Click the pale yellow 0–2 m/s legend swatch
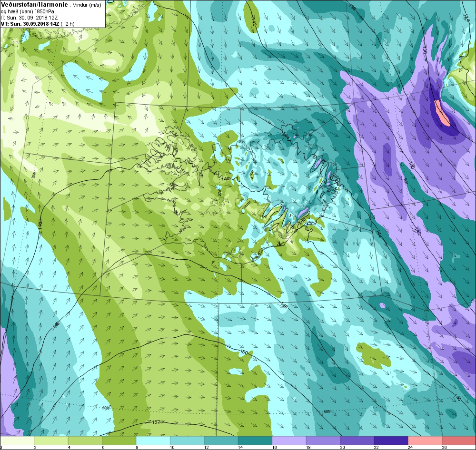476x450 pixels. 17,440
